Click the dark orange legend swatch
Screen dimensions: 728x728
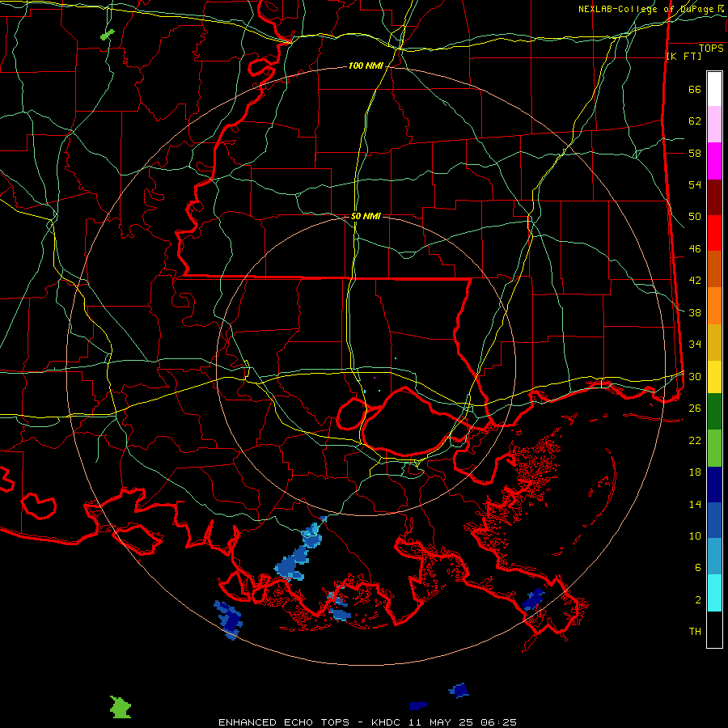point(714,269)
